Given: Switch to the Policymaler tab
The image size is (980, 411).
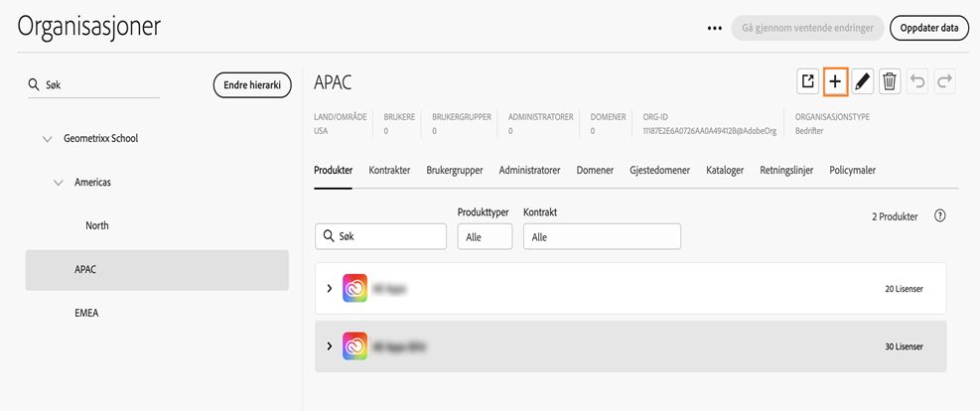Looking at the screenshot, I should 853,170.
